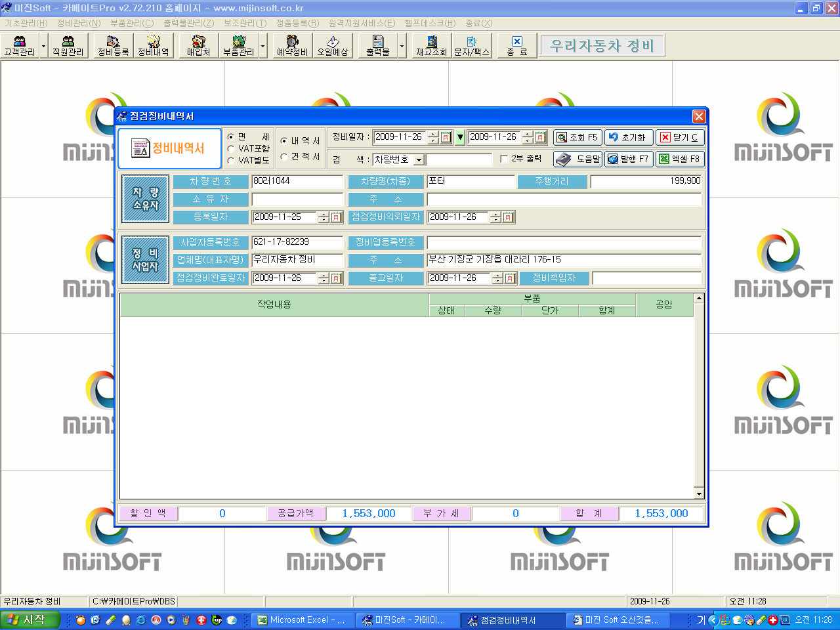This screenshot has height=630, width=840.
Task: Open 직원관리 toolbar icon
Action: [x=68, y=46]
